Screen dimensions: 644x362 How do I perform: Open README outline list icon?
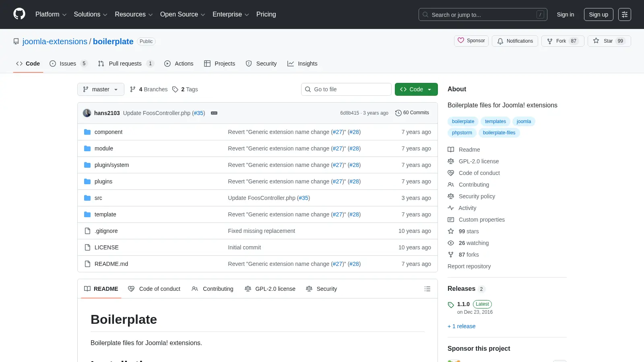click(427, 289)
